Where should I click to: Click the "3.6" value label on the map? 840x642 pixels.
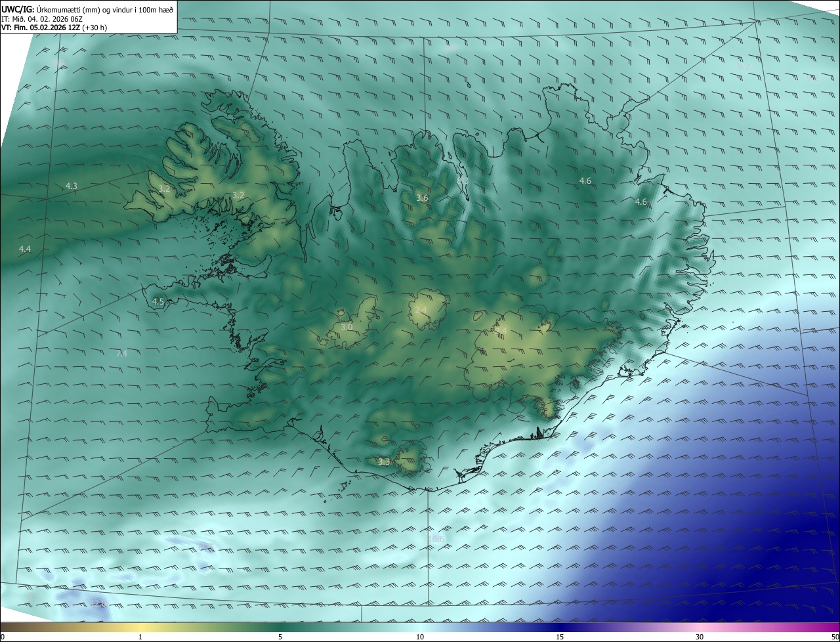422,198
